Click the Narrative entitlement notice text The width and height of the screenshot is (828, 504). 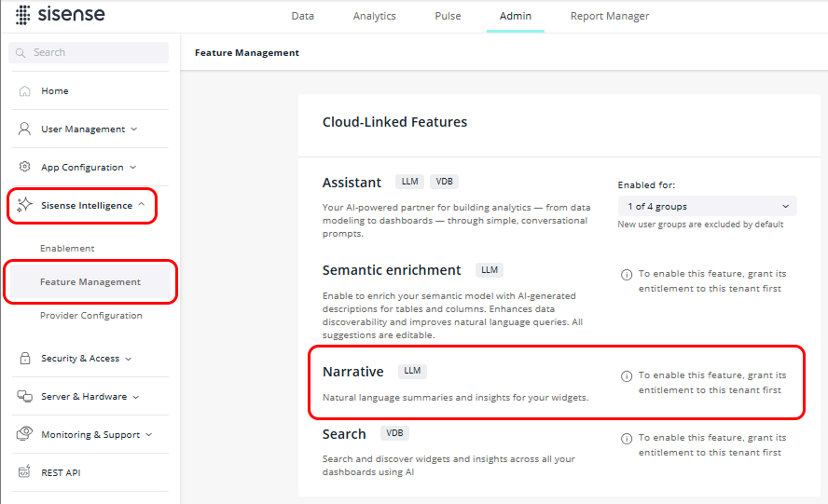pyautogui.click(x=711, y=383)
